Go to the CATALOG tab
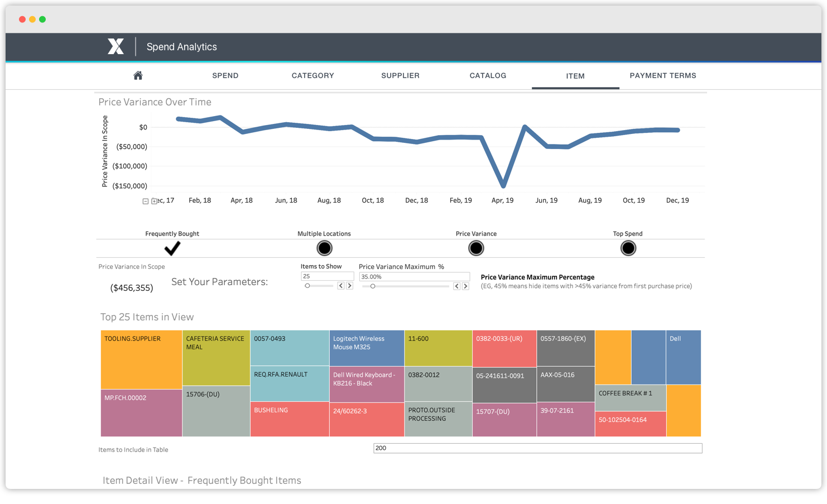Viewport: 827px width, 504px height. coord(488,75)
